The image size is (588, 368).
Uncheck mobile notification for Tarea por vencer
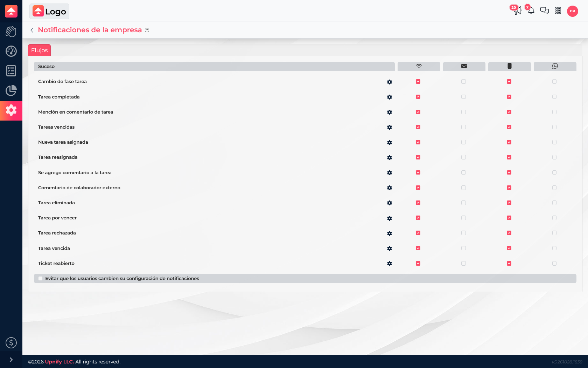509,218
